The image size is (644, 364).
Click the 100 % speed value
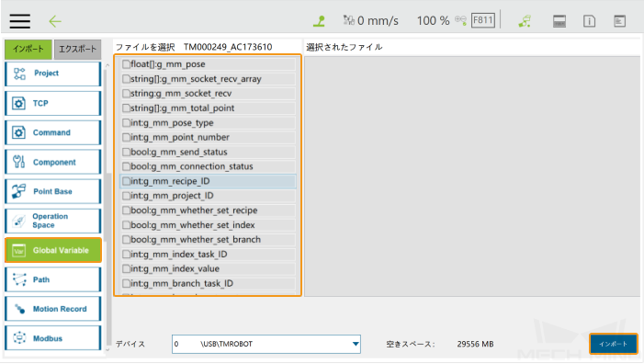point(433,20)
